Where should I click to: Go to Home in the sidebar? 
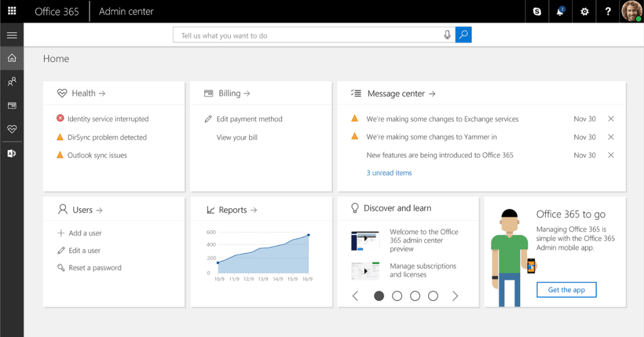point(12,58)
